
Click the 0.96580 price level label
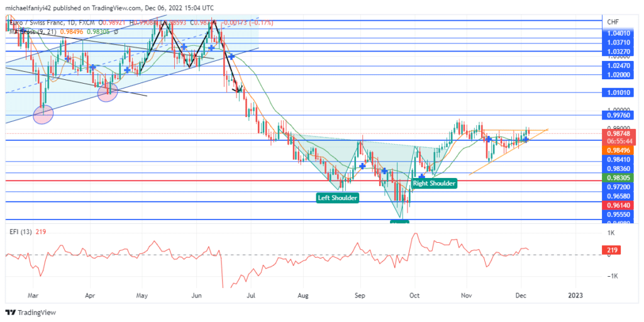[x=619, y=196]
